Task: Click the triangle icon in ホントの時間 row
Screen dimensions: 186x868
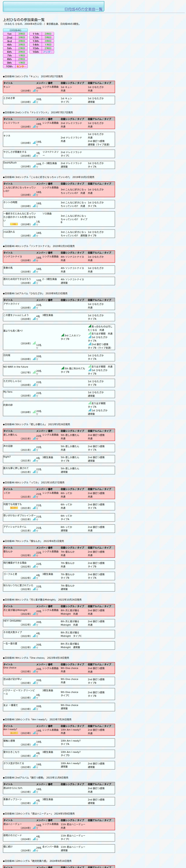Action: tap(34, 206)
